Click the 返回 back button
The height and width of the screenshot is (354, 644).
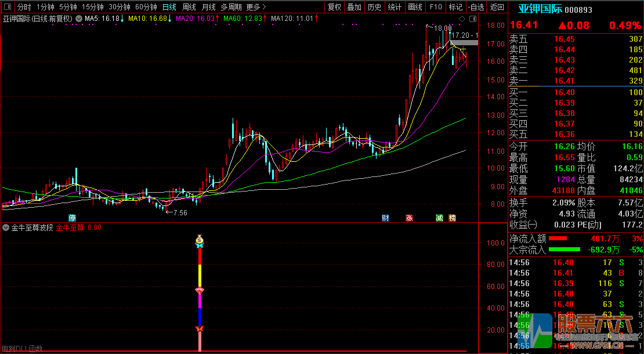pos(497,7)
